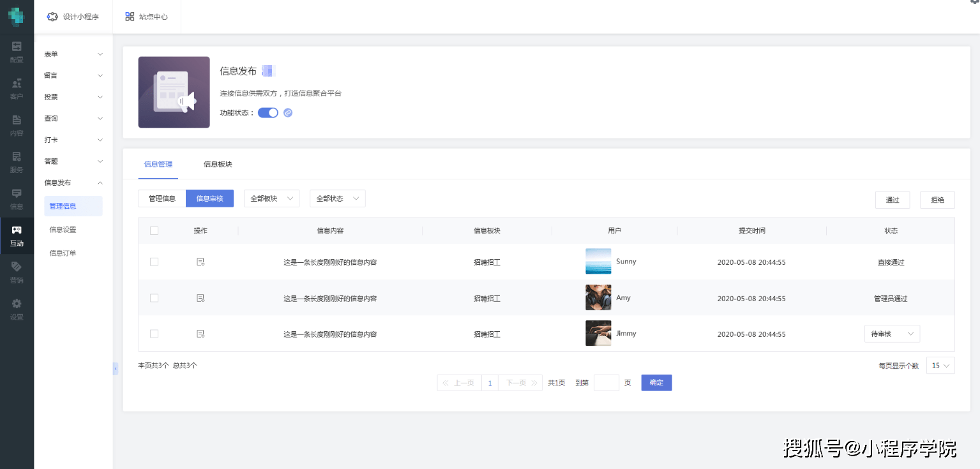This screenshot has width=980, height=469.
Task: Tick the checkbox for Jimmy's row
Action: [x=154, y=334]
